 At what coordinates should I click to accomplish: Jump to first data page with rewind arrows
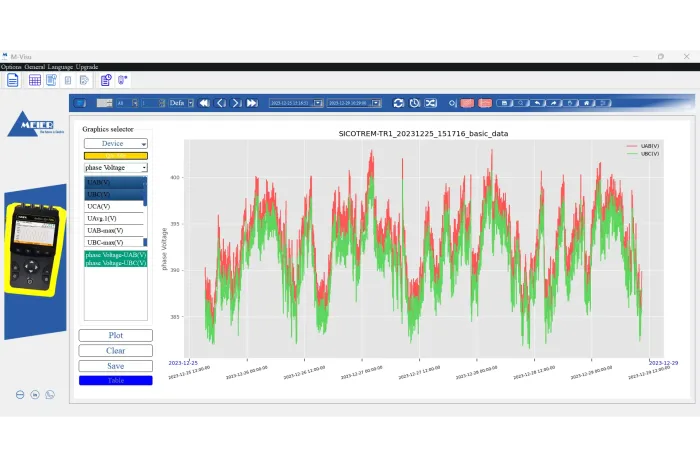point(204,103)
